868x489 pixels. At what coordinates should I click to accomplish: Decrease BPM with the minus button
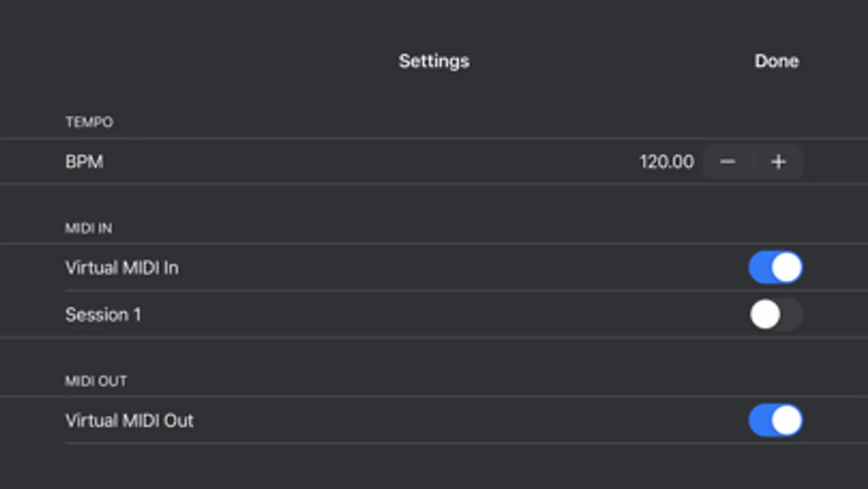click(x=727, y=162)
